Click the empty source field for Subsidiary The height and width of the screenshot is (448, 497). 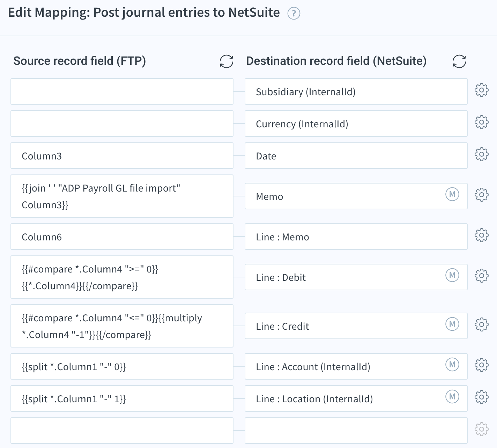pos(122,91)
